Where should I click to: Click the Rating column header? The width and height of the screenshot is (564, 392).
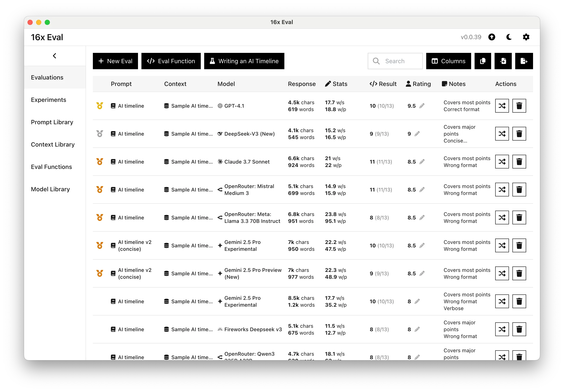tap(418, 84)
